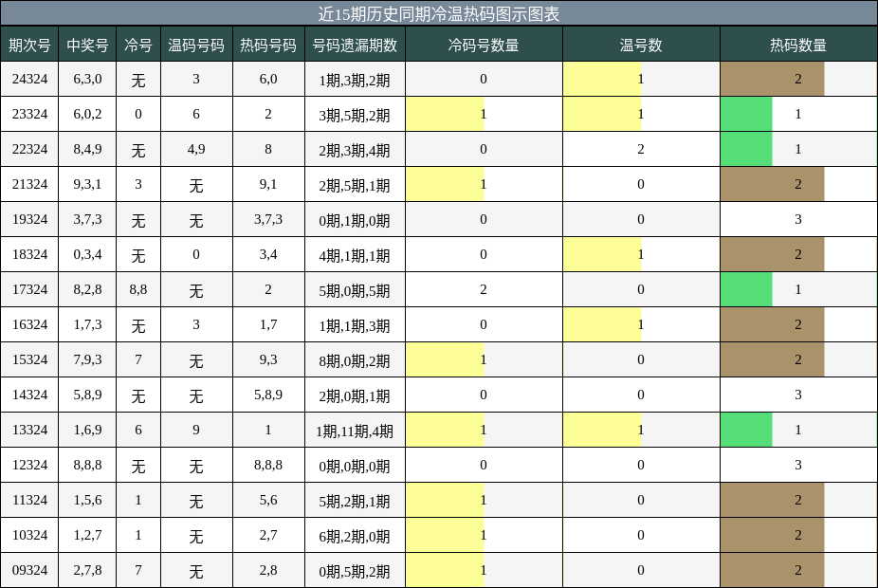Click the chart title 近15期历史同期冷温热码图示图表

point(439,12)
